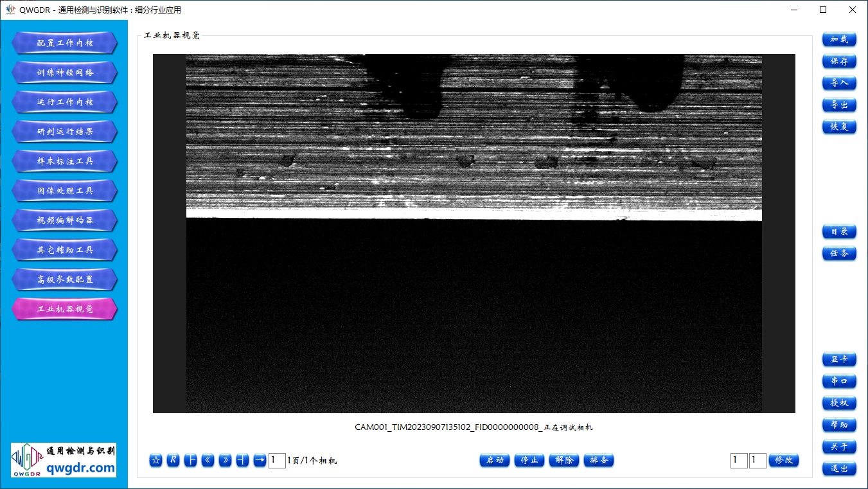Click the 导出 button
The height and width of the screenshot is (489, 868).
[839, 105]
